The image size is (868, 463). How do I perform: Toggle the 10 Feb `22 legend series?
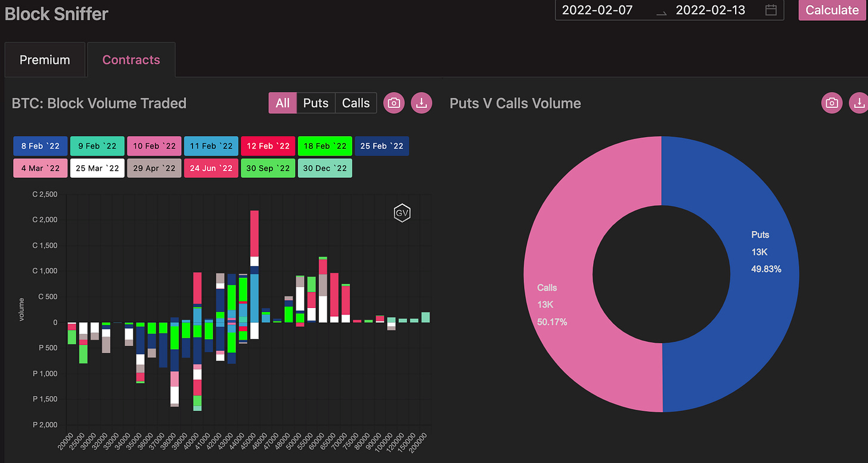point(154,146)
